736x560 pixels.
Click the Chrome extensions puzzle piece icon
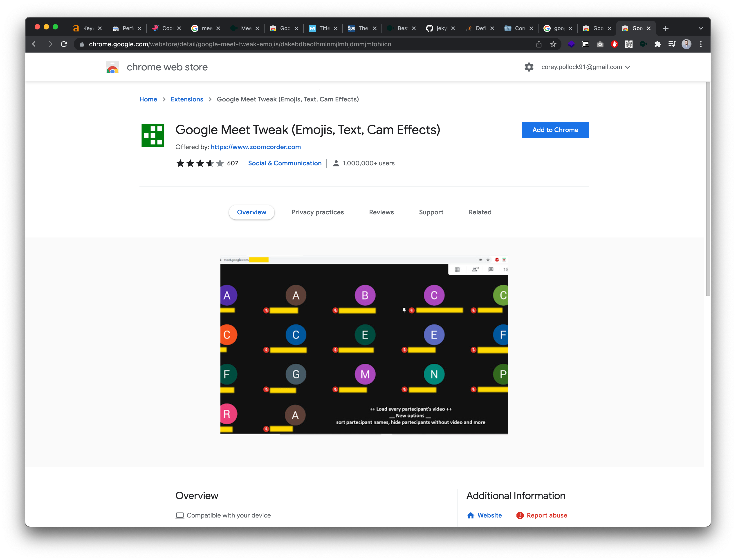point(657,44)
